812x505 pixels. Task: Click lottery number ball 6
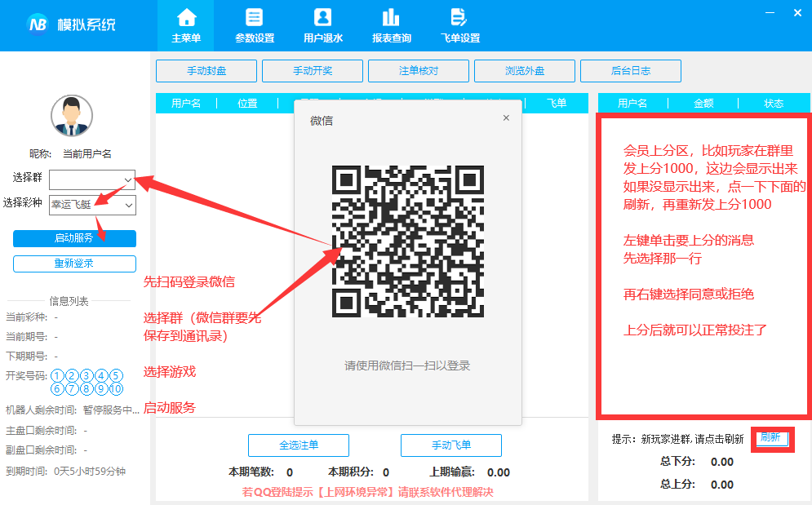57,388
